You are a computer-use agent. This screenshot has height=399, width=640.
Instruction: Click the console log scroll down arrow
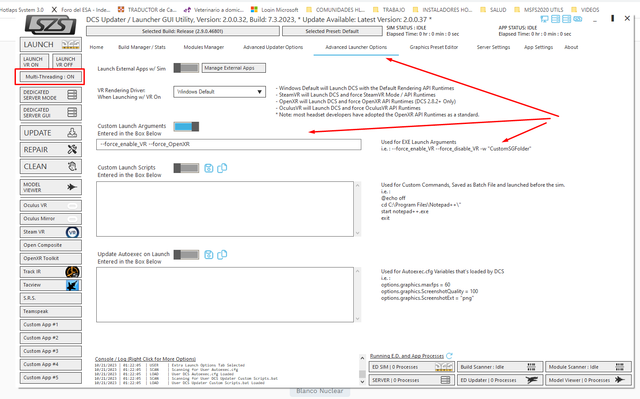(362, 382)
